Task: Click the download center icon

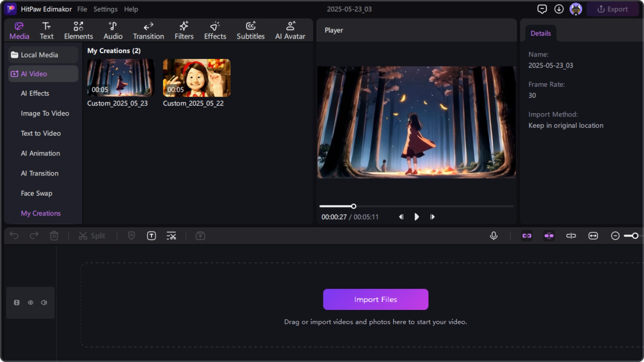Action: (558, 9)
